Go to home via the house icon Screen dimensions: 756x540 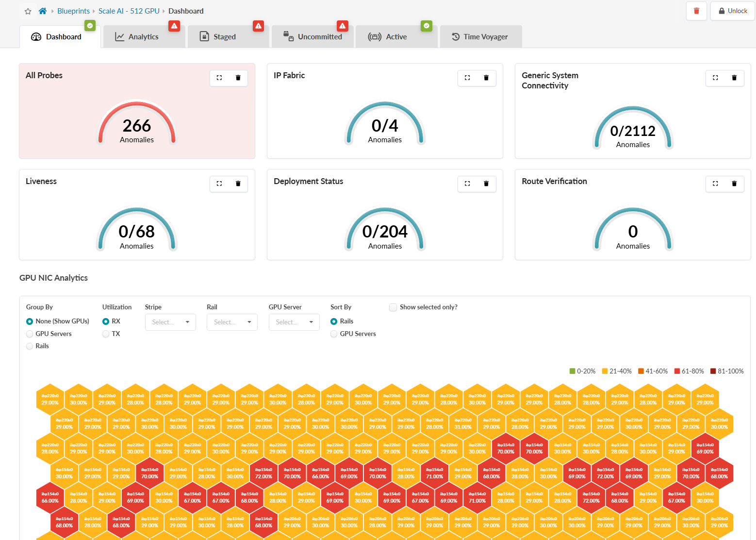(x=43, y=11)
